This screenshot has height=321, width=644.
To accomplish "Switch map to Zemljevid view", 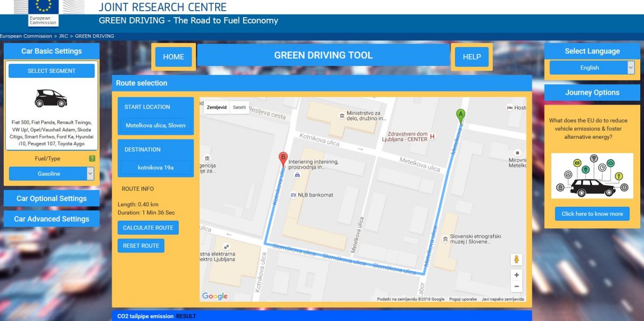I will click(x=216, y=107).
